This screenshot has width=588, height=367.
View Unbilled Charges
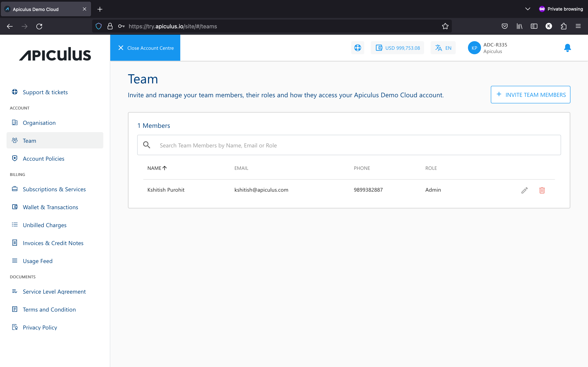coord(45,225)
